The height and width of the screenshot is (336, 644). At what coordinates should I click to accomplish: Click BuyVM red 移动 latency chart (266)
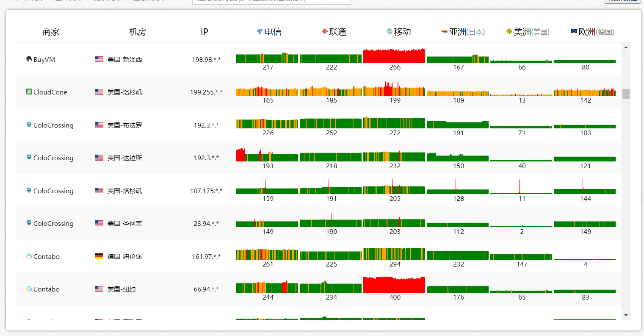tap(394, 56)
